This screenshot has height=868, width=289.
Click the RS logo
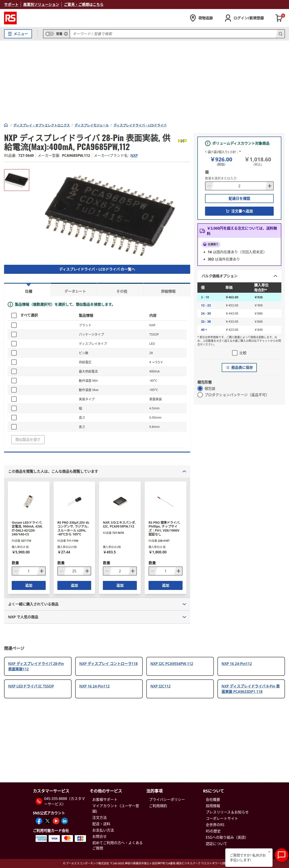coord(10,18)
